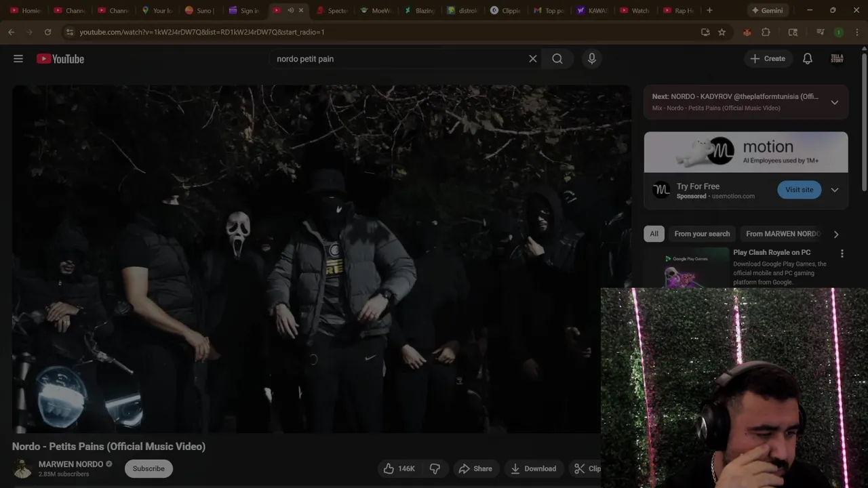The height and width of the screenshot is (488, 868).
Task: Go to YouTube home via logo
Action: click(60, 59)
